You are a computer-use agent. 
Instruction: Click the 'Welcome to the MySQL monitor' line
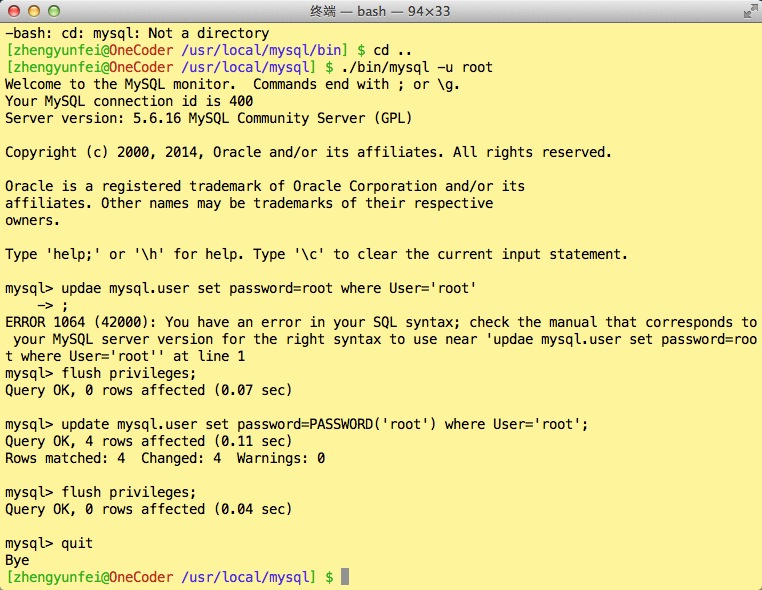[x=232, y=84]
